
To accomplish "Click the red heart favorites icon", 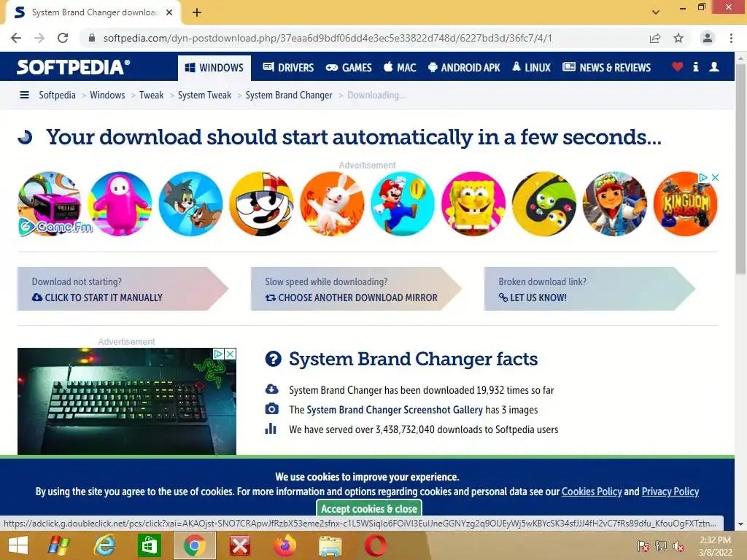I will pyautogui.click(x=677, y=66).
